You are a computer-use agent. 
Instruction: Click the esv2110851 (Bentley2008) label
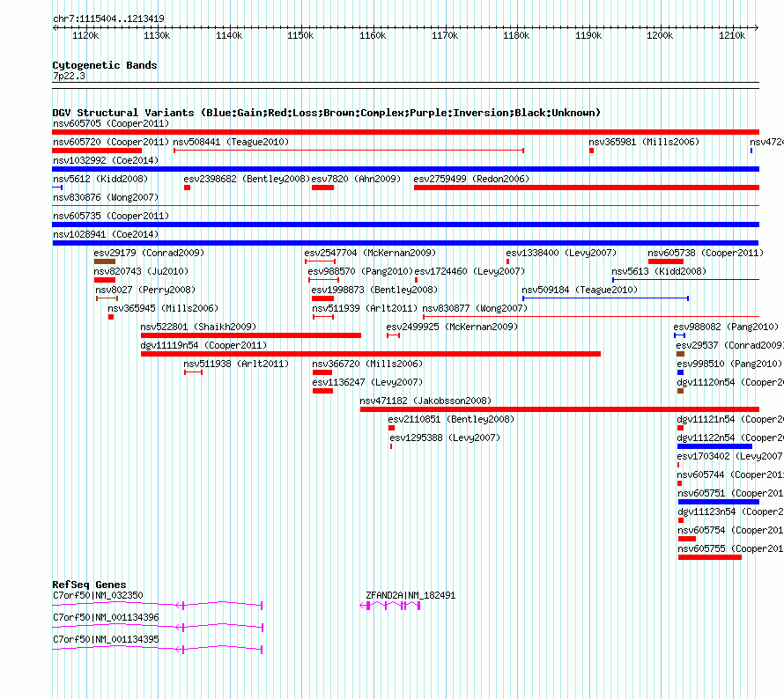click(x=451, y=419)
